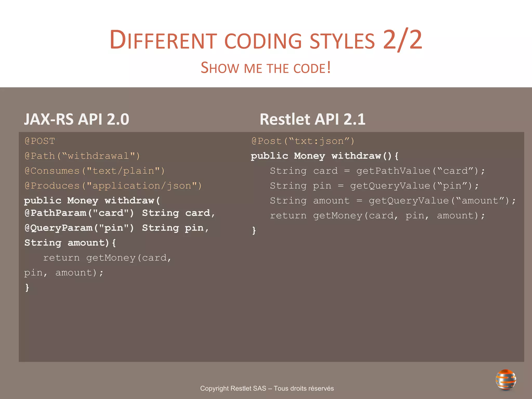
Task: Click the '@Post(“txt:json”)' annotation
Action: coord(303,141)
